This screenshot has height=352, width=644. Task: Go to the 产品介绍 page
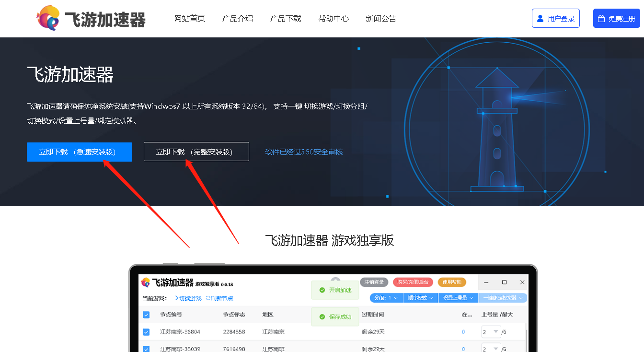click(238, 19)
